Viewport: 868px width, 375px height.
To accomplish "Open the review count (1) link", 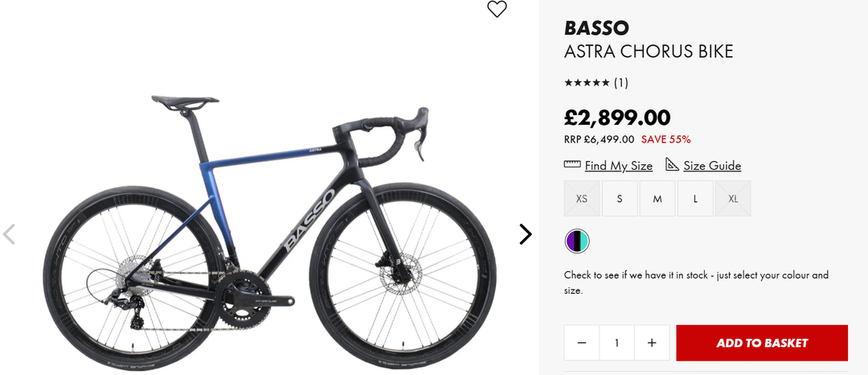I will 621,82.
